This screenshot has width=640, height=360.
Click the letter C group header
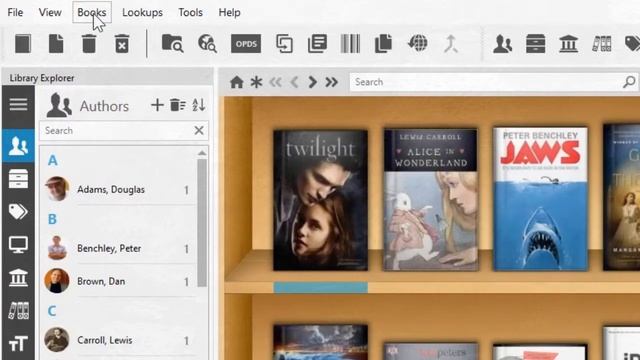click(x=52, y=311)
